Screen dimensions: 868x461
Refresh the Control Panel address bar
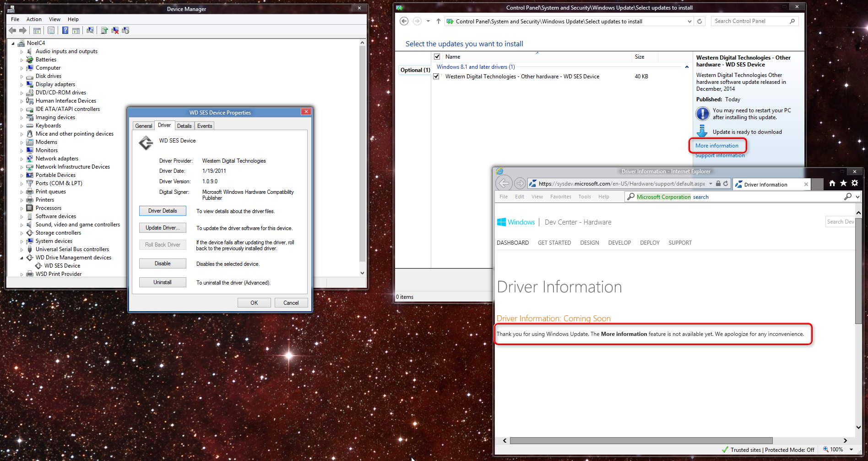click(x=700, y=21)
